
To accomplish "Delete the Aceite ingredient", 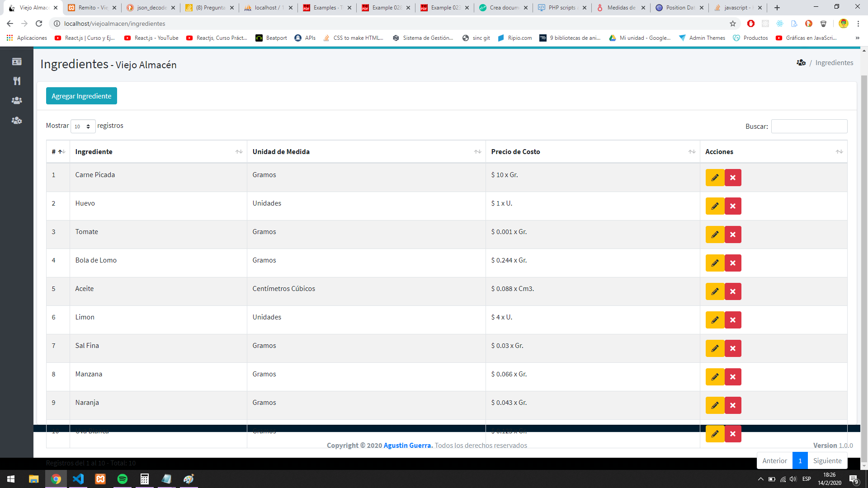I will (733, 291).
